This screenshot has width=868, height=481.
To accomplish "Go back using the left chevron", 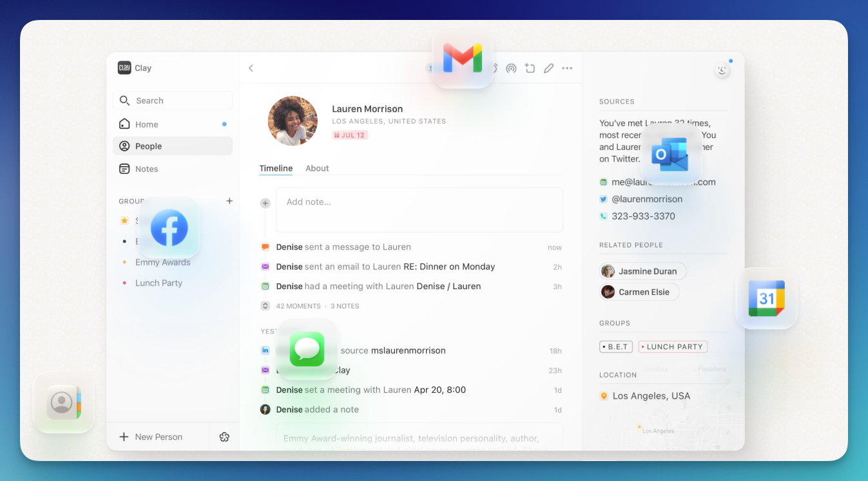I will 251,68.
